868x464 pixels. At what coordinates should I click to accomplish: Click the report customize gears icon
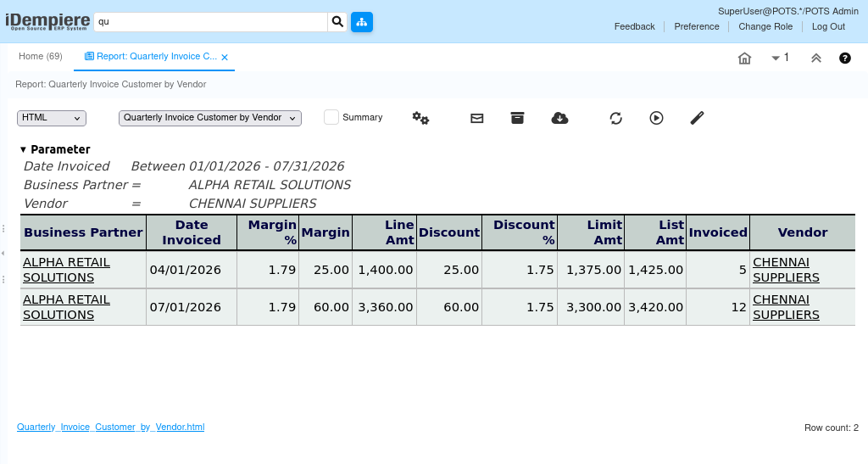pyautogui.click(x=420, y=118)
